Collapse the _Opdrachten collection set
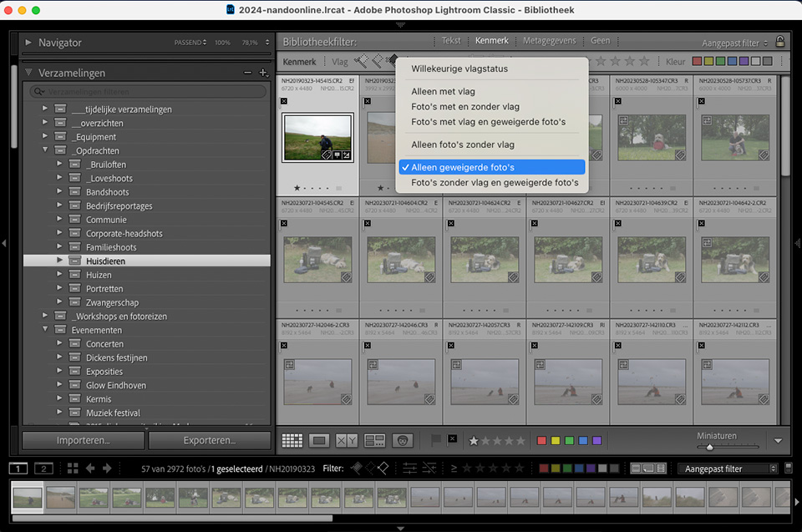802x532 pixels. 45,149
